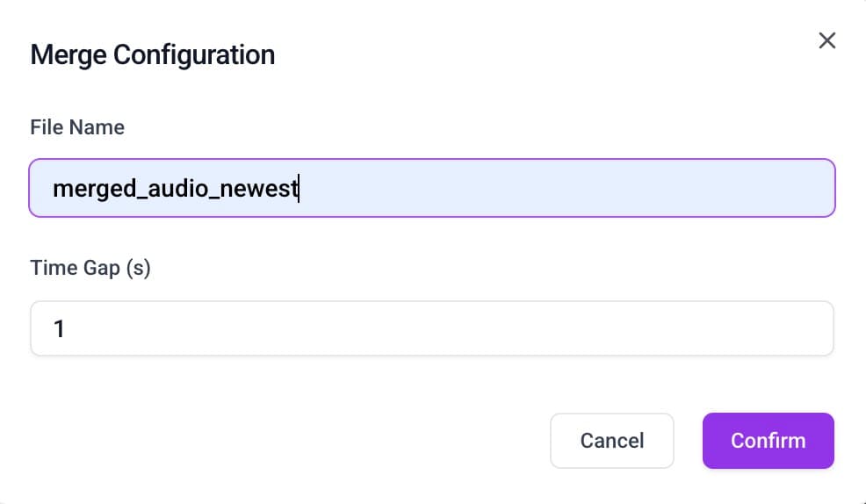866x504 pixels.
Task: Click the "Merge Configuration" heading
Action: point(152,55)
